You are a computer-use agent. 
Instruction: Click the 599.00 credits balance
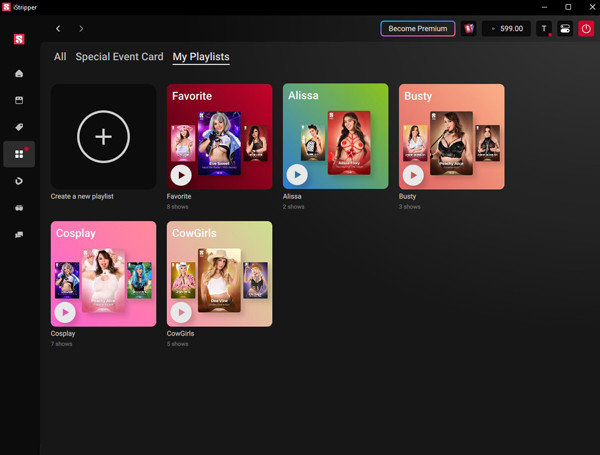[x=507, y=29]
